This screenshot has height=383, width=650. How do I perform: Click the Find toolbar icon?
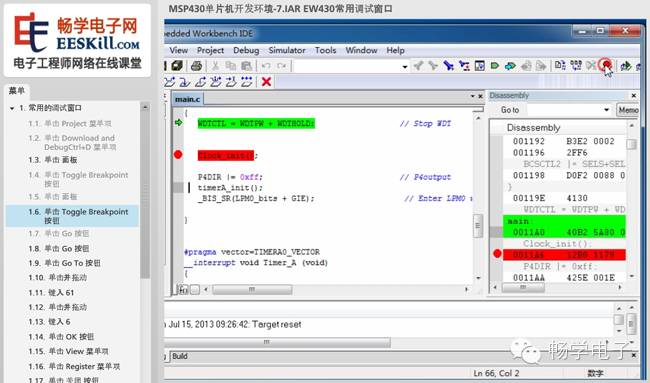tap(448, 65)
